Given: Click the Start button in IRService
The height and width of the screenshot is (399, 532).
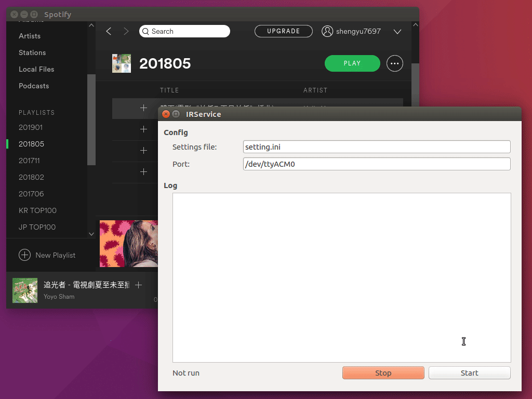Looking at the screenshot, I should click(x=469, y=373).
